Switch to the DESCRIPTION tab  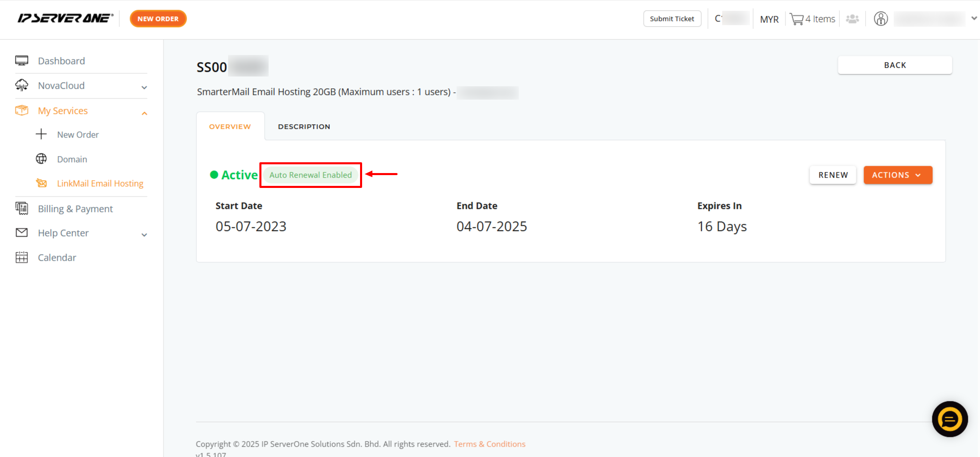304,126
